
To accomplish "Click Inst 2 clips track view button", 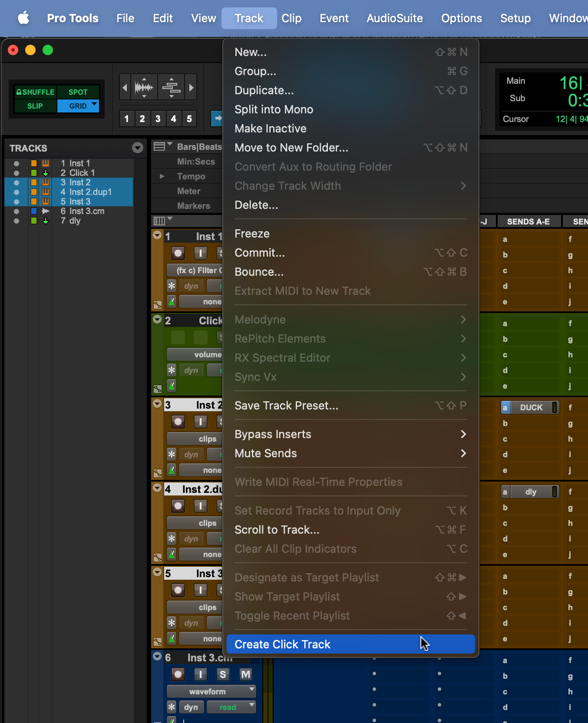I will (x=195, y=439).
